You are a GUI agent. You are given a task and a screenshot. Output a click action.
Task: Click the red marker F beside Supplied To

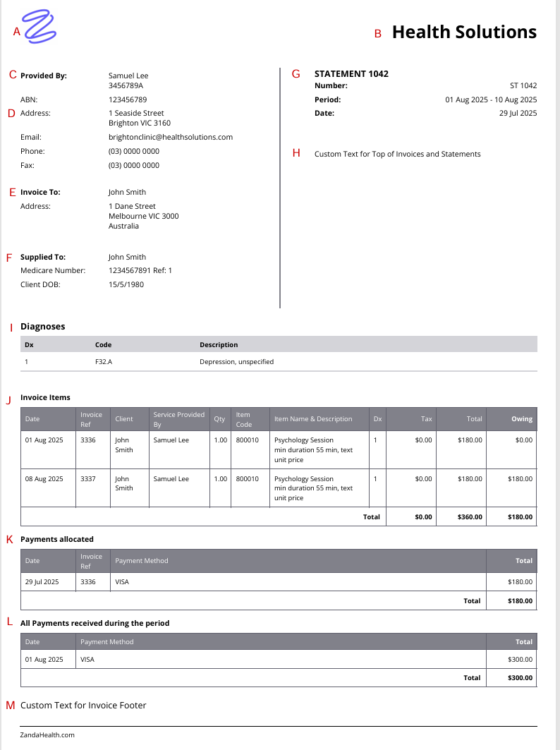[x=9, y=258]
